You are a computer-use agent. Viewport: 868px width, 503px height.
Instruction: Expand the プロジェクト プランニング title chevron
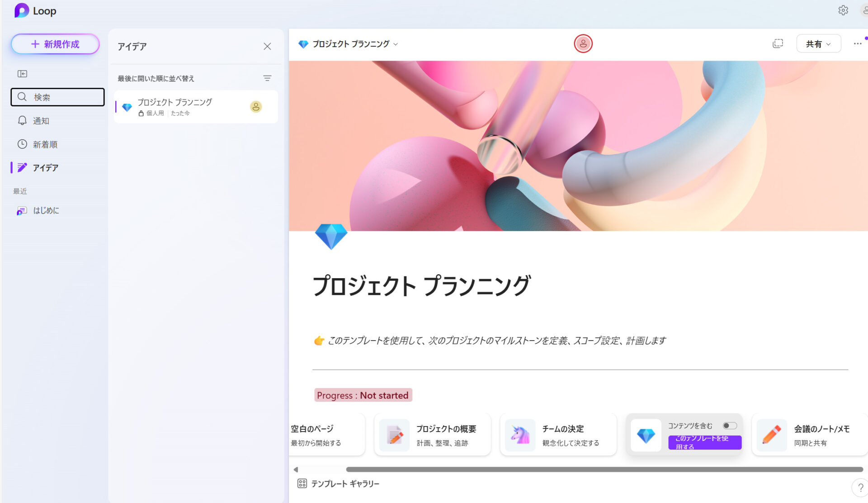coord(396,44)
